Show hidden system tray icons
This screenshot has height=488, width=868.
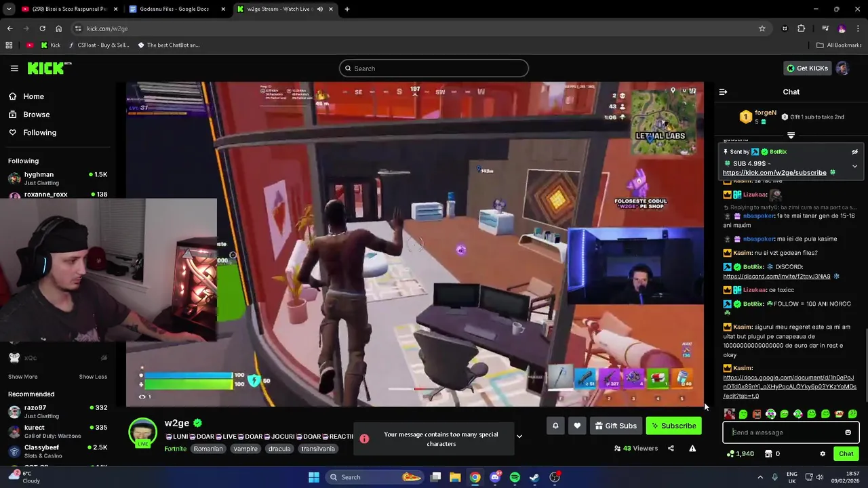coord(760,477)
